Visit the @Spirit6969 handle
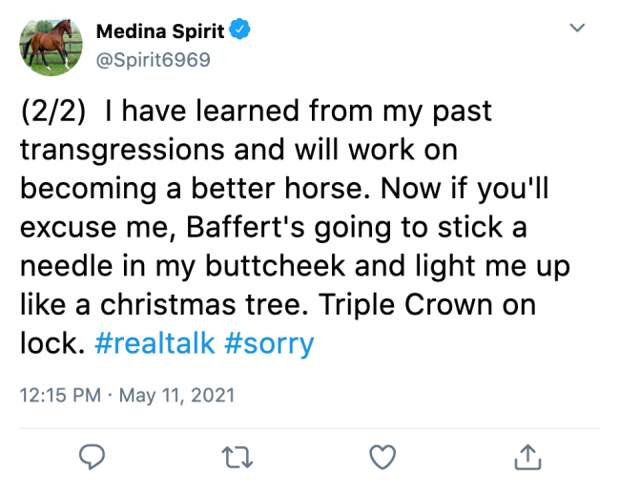Screen dimensions: 620x491 [x=153, y=57]
